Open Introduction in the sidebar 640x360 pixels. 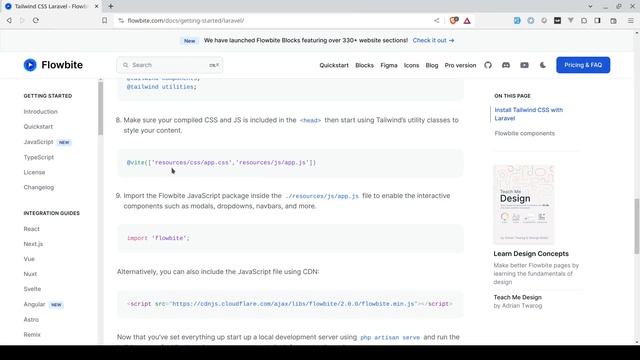click(40, 111)
